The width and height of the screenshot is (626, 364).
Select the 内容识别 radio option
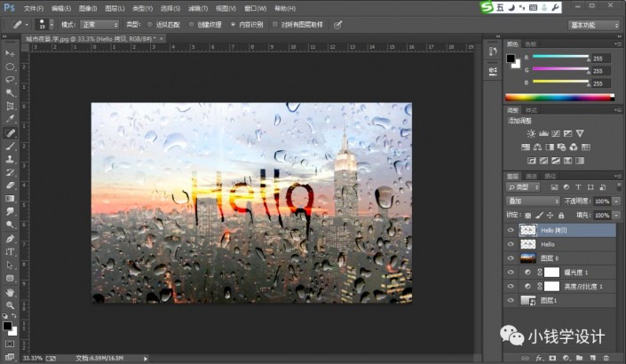click(233, 25)
